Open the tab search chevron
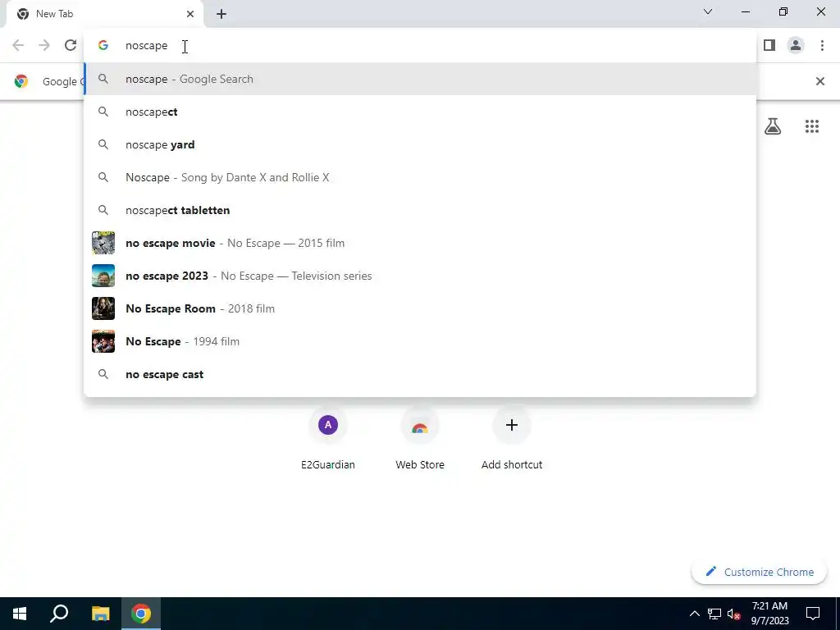The image size is (840, 630). coord(708,11)
